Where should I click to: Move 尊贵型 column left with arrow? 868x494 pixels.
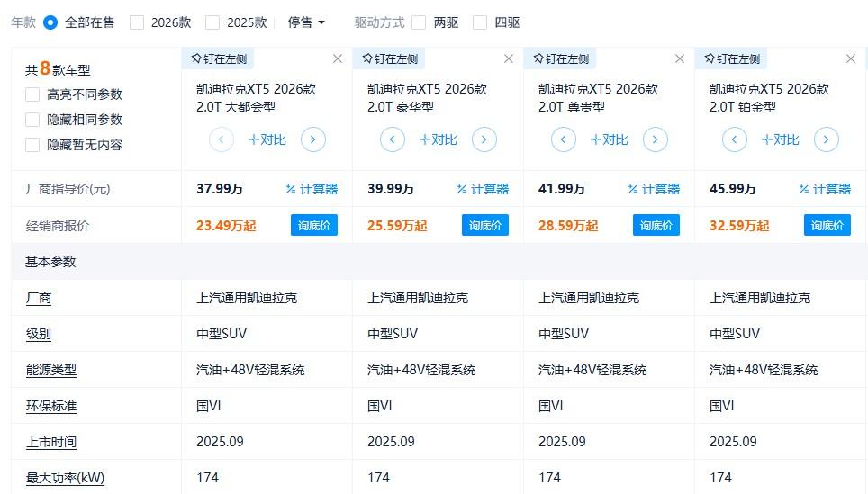[564, 139]
